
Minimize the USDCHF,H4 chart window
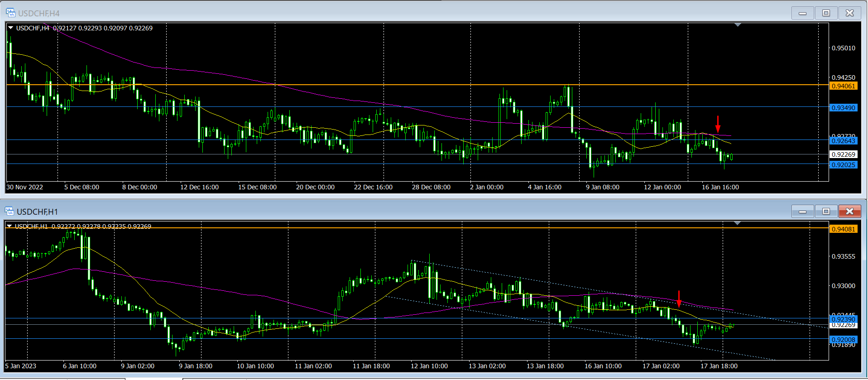[x=803, y=13]
